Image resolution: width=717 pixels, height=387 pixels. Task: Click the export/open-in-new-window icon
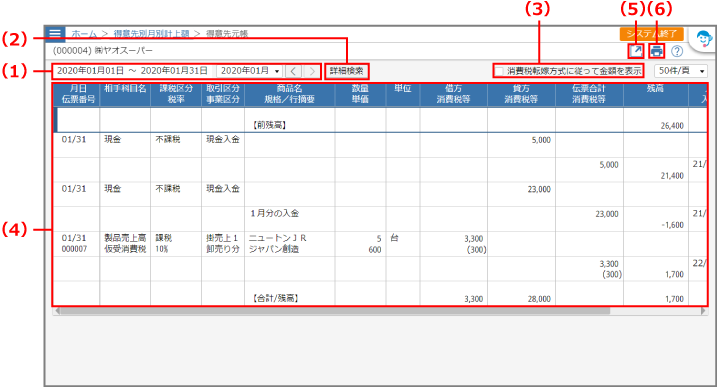pos(636,51)
